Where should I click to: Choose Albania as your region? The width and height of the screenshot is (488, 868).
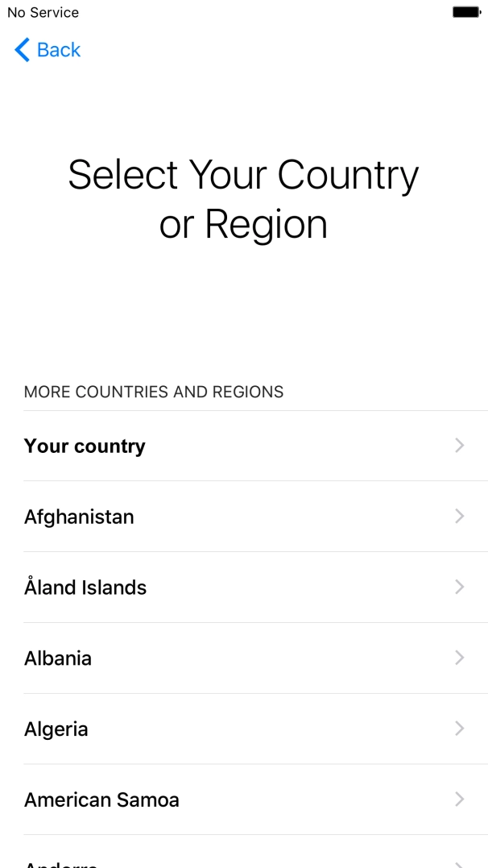(x=57, y=658)
